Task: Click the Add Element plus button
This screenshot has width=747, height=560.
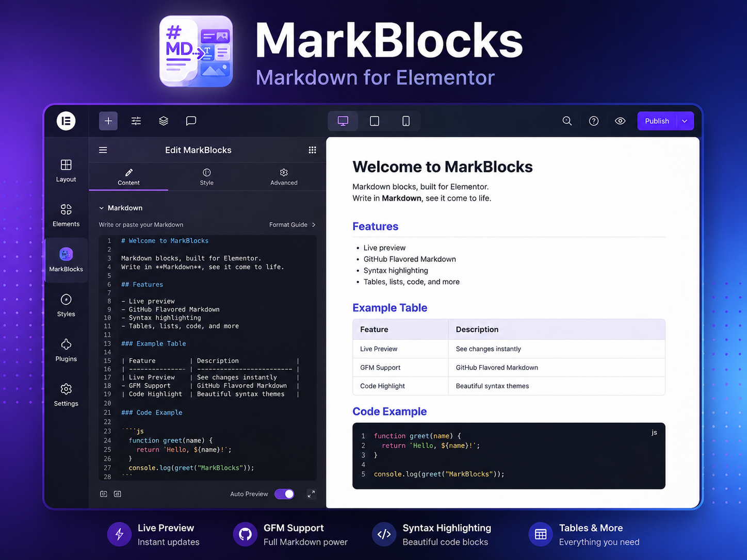Action: tap(108, 121)
